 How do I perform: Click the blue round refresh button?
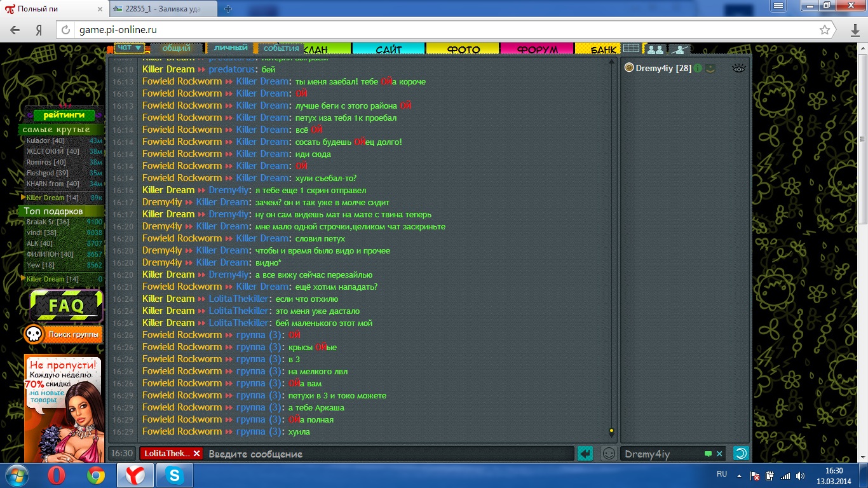tap(741, 454)
